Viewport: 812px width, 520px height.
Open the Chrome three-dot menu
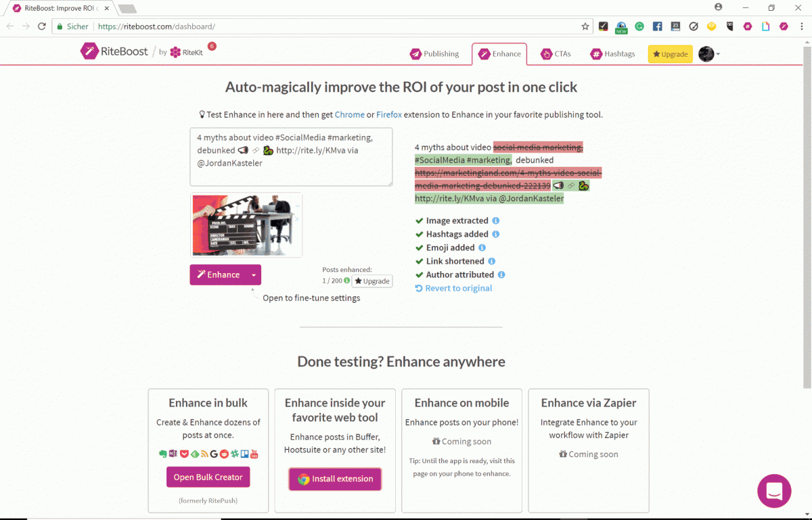point(801,26)
